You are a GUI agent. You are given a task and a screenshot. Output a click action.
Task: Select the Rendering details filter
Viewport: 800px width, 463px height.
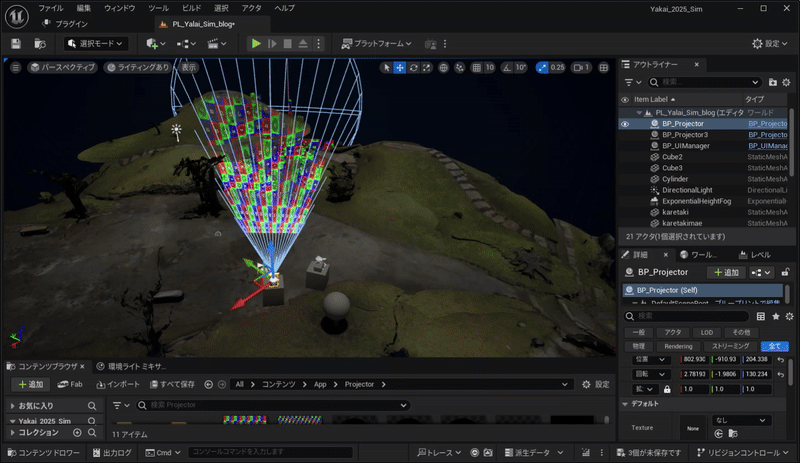click(x=678, y=346)
